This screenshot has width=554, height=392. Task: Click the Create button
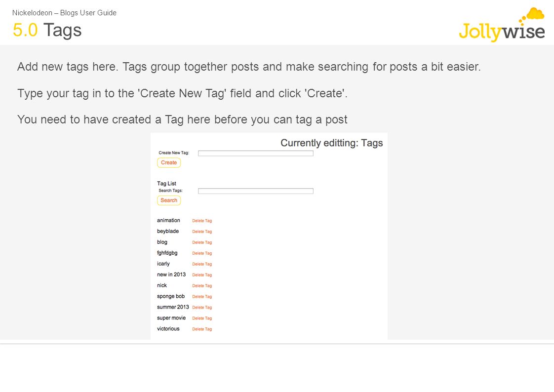[169, 163]
